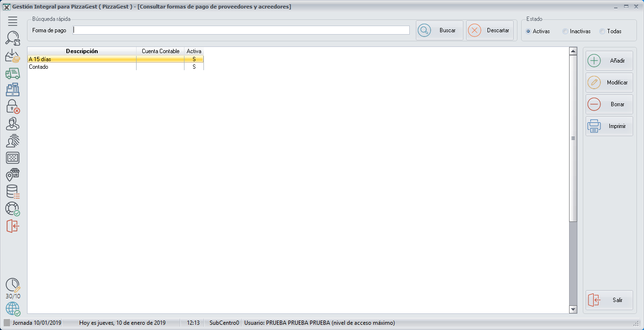Viewport: 644px width, 330px height.
Task: Open the store location pin icon
Action: click(13, 175)
